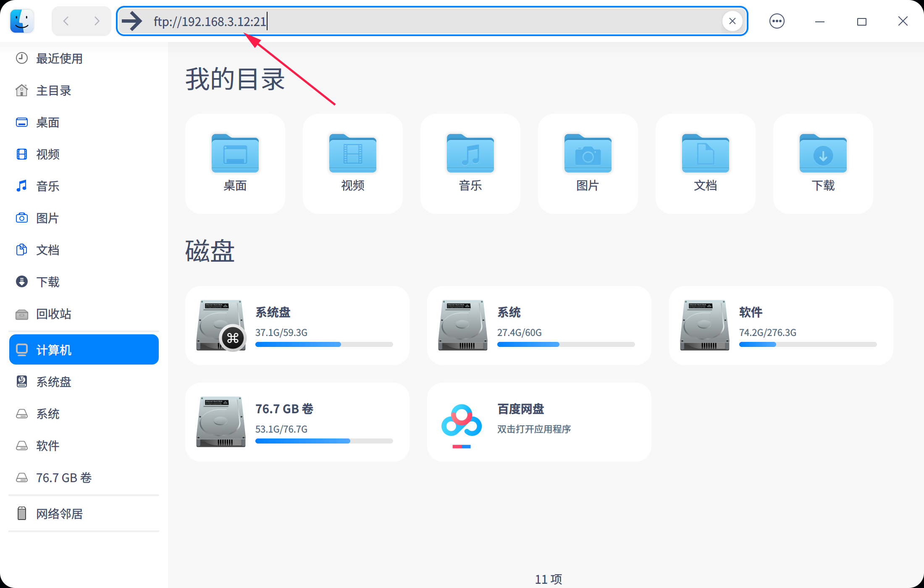Open the 系统盘 disk card
This screenshot has height=588, width=924.
(297, 325)
